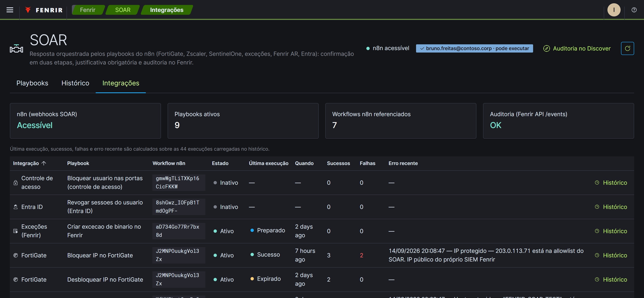The width and height of the screenshot is (644, 298).
Task: Sort table by Estado column header
Action: click(220, 163)
